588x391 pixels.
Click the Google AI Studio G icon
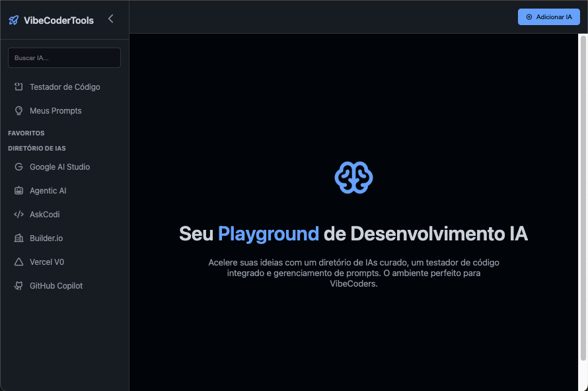point(18,167)
